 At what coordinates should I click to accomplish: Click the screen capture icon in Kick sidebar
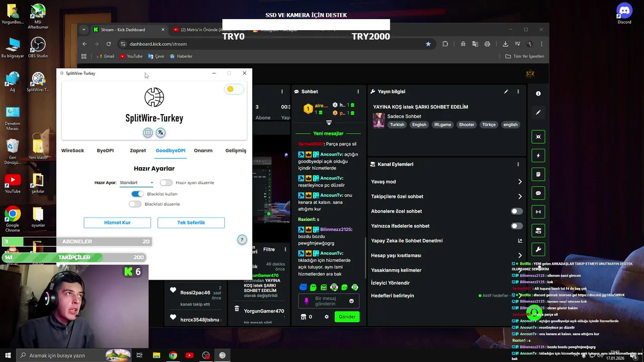click(538, 137)
